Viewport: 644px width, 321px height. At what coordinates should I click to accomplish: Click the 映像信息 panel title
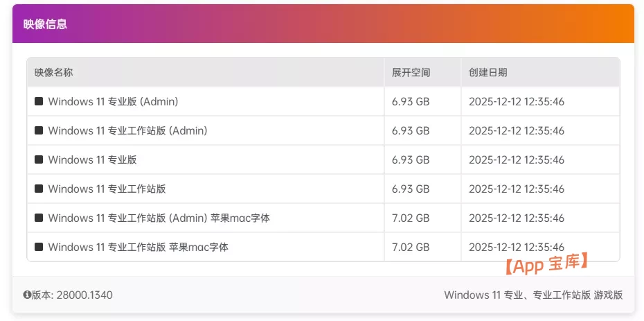[x=45, y=24]
